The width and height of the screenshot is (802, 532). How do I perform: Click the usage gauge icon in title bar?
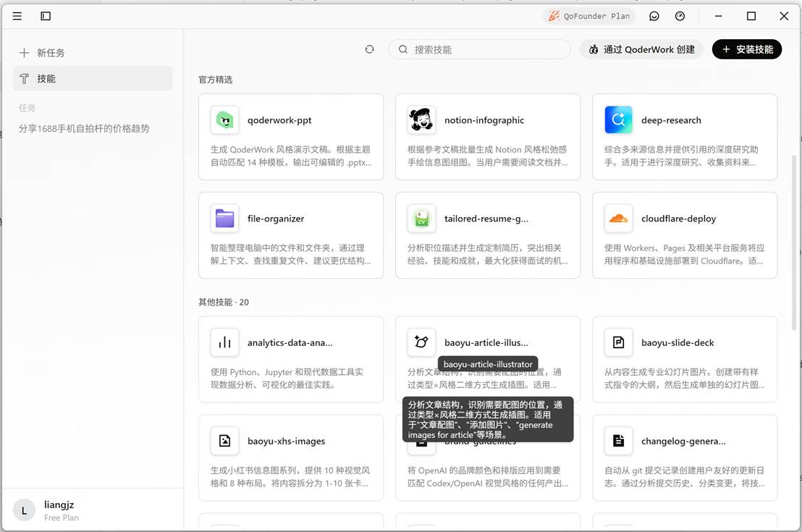point(680,16)
